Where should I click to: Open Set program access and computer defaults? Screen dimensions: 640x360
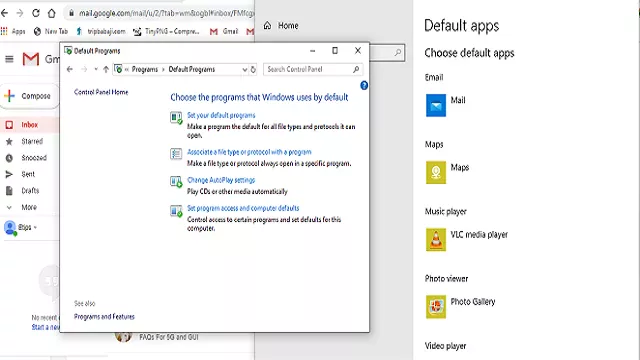(x=243, y=208)
